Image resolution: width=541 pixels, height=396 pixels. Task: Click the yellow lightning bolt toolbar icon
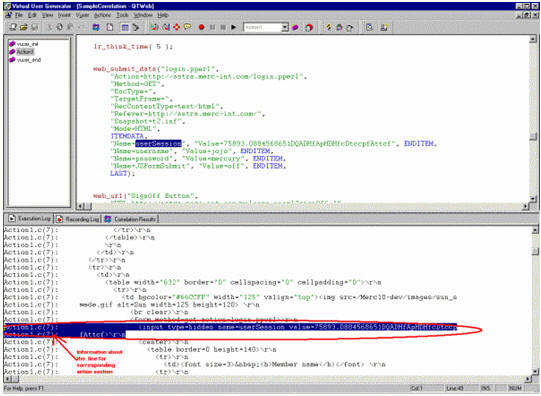tap(328, 27)
